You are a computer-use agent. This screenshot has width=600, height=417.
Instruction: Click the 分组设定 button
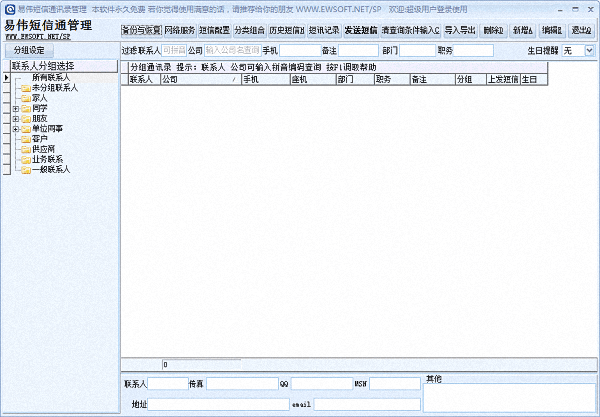tap(29, 50)
